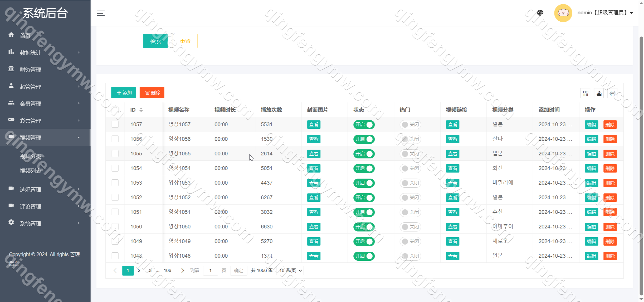
Task: Go to page 2 in pagination
Action: click(139, 271)
